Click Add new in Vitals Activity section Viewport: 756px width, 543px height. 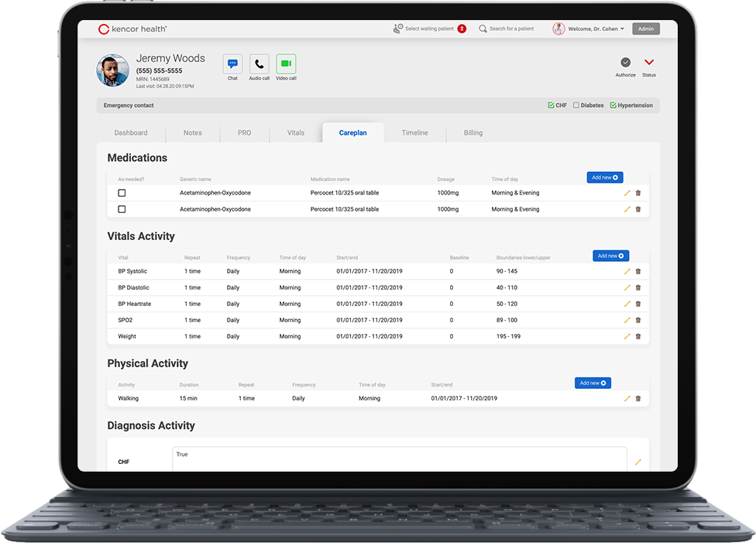coord(610,256)
